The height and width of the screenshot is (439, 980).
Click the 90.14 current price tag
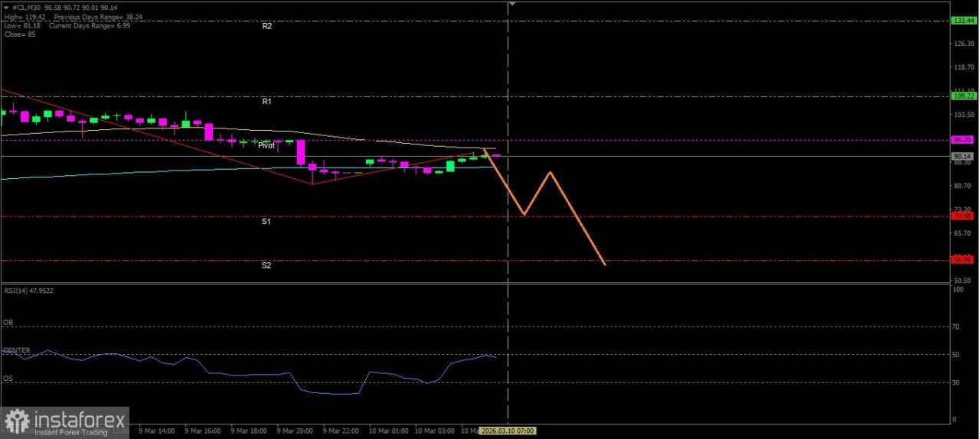[962, 156]
